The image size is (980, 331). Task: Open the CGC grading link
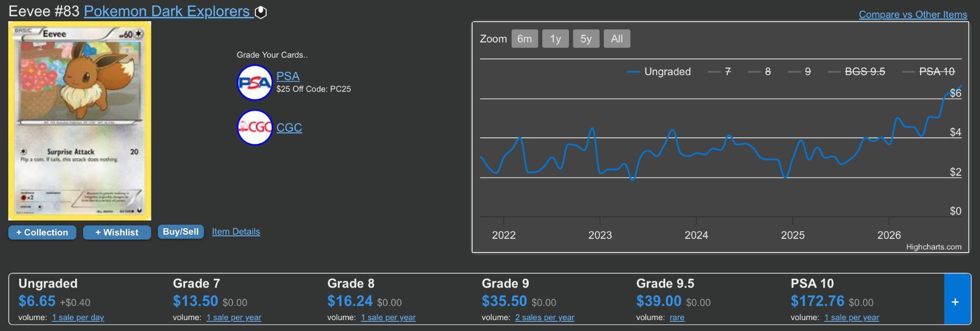click(289, 127)
